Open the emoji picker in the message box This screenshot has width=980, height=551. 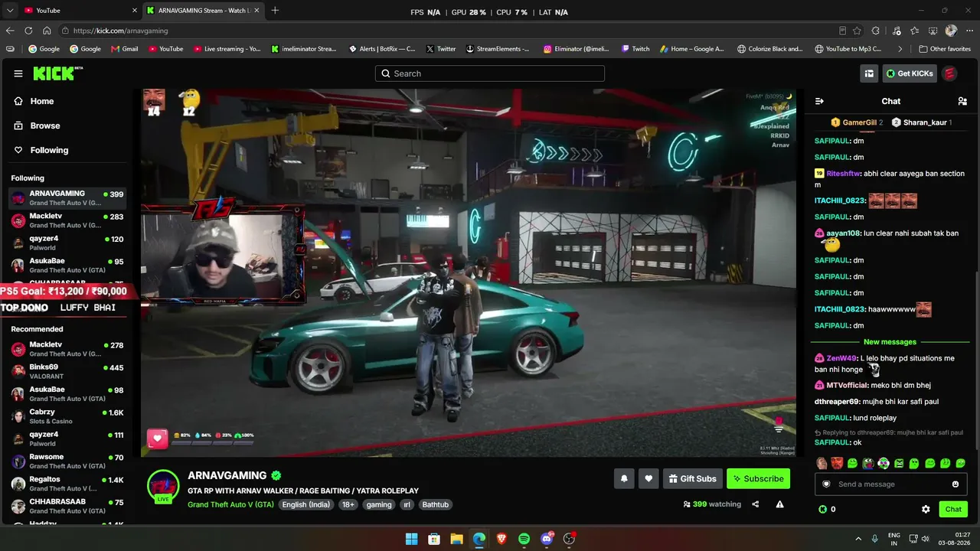pyautogui.click(x=955, y=484)
